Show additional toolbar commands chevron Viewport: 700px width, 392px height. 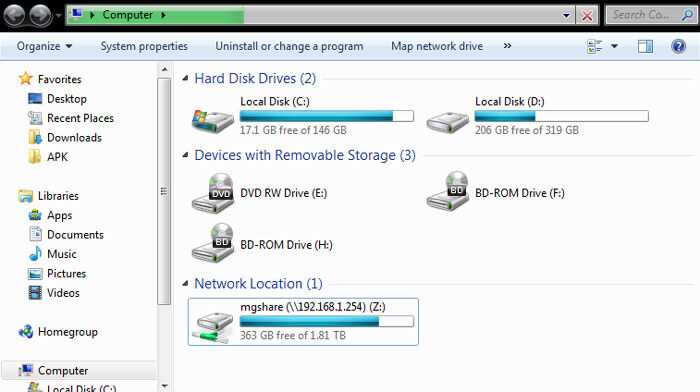coord(507,46)
